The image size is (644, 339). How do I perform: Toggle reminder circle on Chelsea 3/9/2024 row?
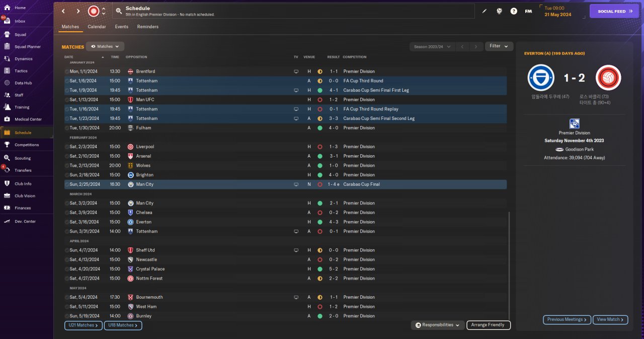pyautogui.click(x=67, y=213)
